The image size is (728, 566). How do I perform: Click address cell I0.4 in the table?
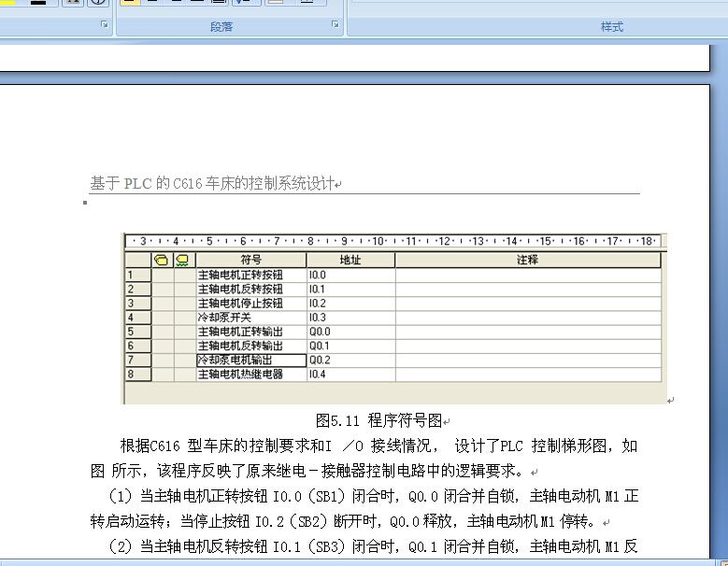[351, 375]
